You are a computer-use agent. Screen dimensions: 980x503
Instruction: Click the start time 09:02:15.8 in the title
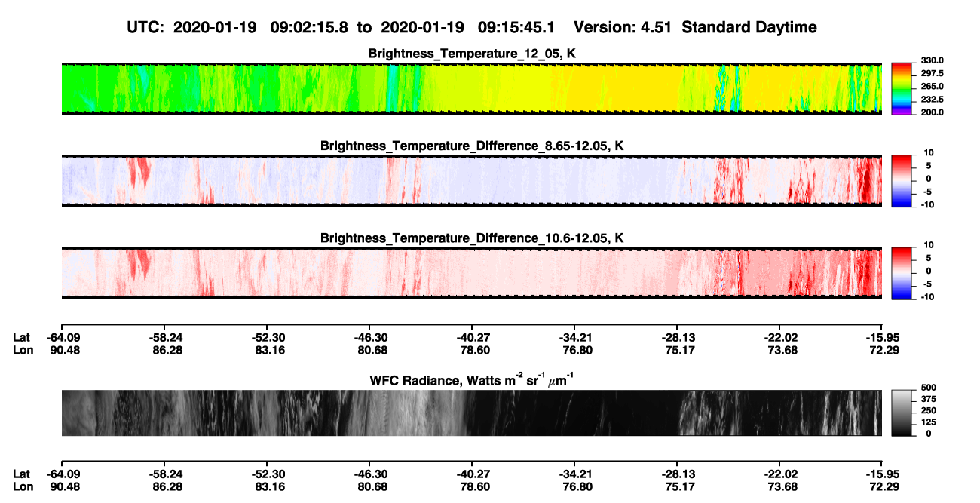click(311, 28)
